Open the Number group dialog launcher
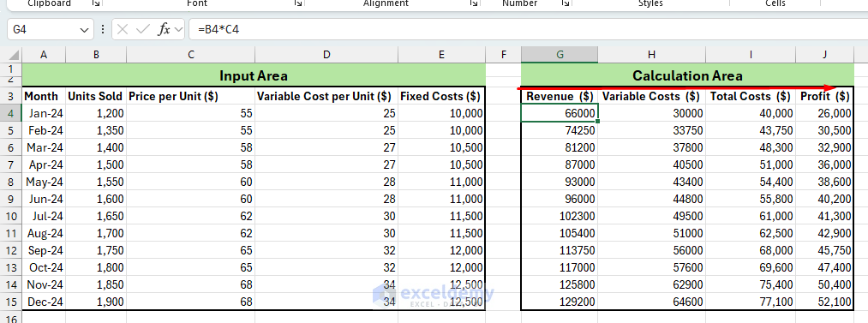Image resolution: width=868 pixels, height=323 pixels. 566,3
